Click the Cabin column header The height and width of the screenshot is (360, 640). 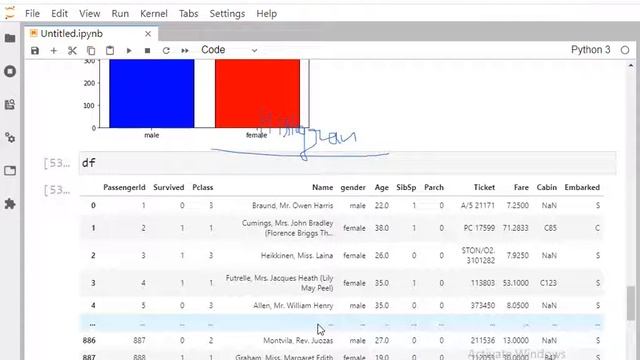point(547,187)
